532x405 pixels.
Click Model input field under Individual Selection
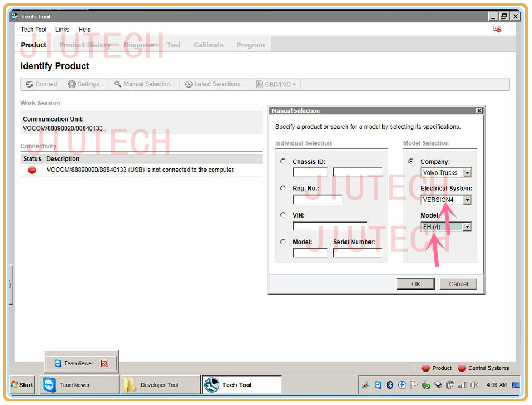310,253
